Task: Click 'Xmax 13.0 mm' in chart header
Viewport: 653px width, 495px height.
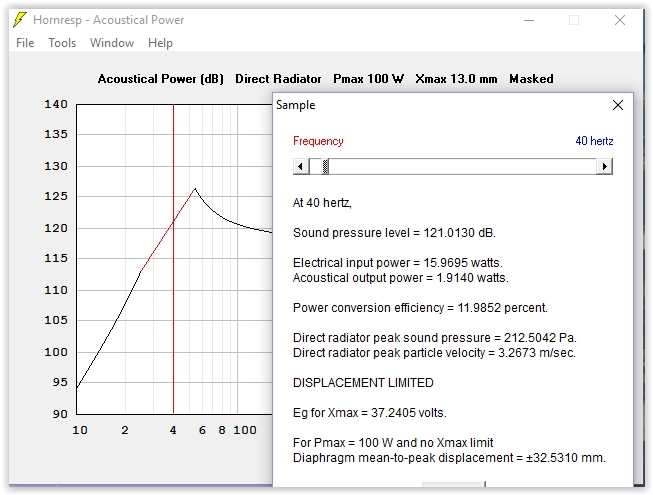Action: tap(456, 79)
